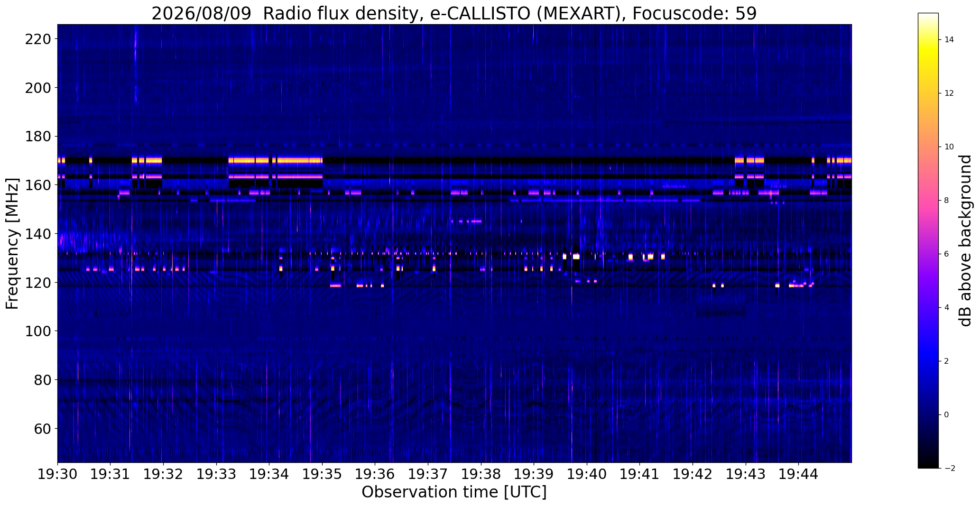The image size is (980, 506).
Task: Click the 19:42 time tick label
Action: (693, 474)
